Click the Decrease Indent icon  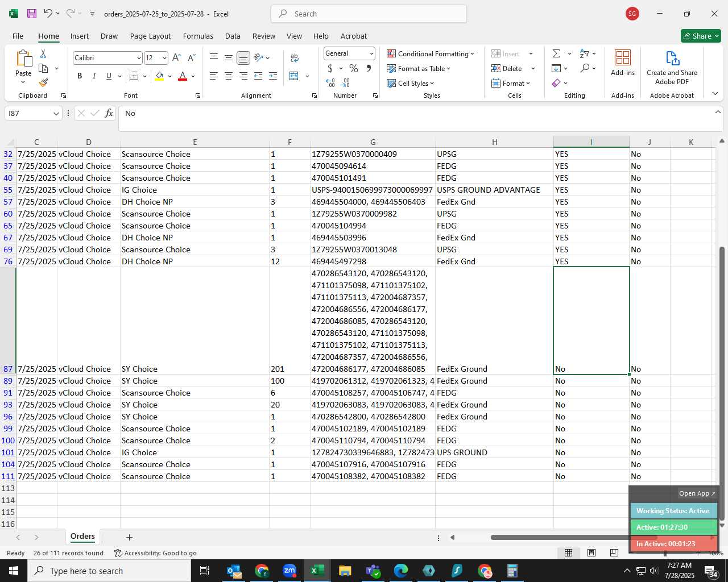coord(258,76)
